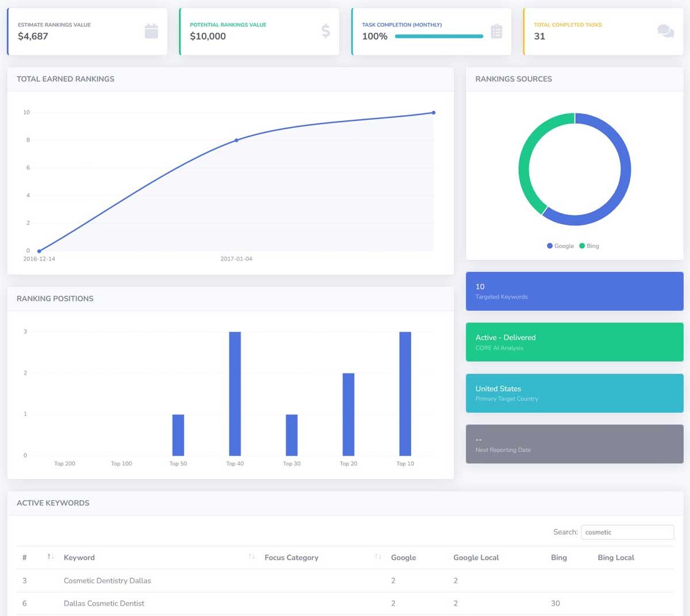The width and height of the screenshot is (690, 616).
Task: Click the dollar sign icon in Potential Rankings card
Action: point(325,31)
